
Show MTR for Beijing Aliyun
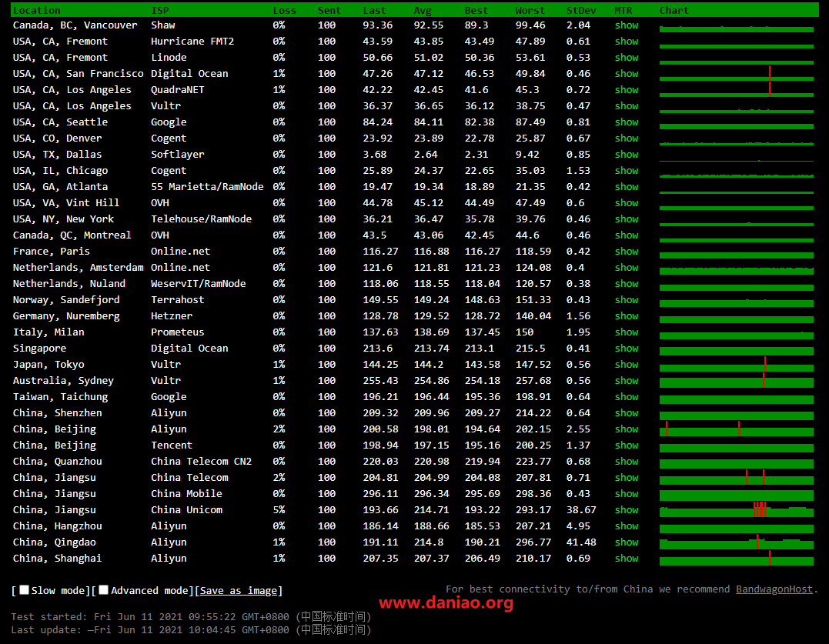pos(627,429)
